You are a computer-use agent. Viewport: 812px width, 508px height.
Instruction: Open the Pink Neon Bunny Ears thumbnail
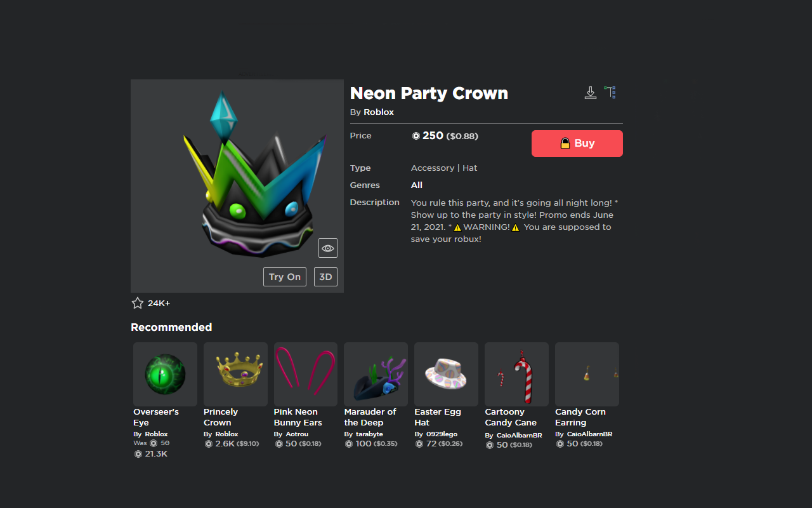(x=306, y=375)
